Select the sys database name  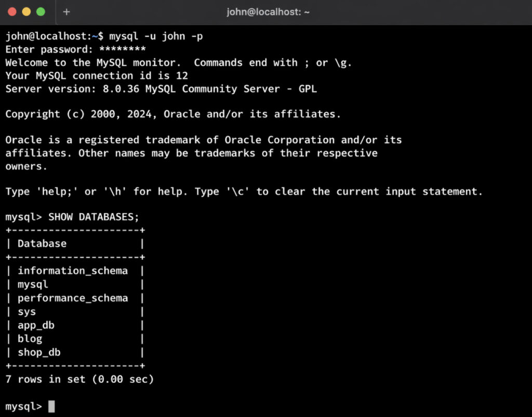(x=26, y=312)
